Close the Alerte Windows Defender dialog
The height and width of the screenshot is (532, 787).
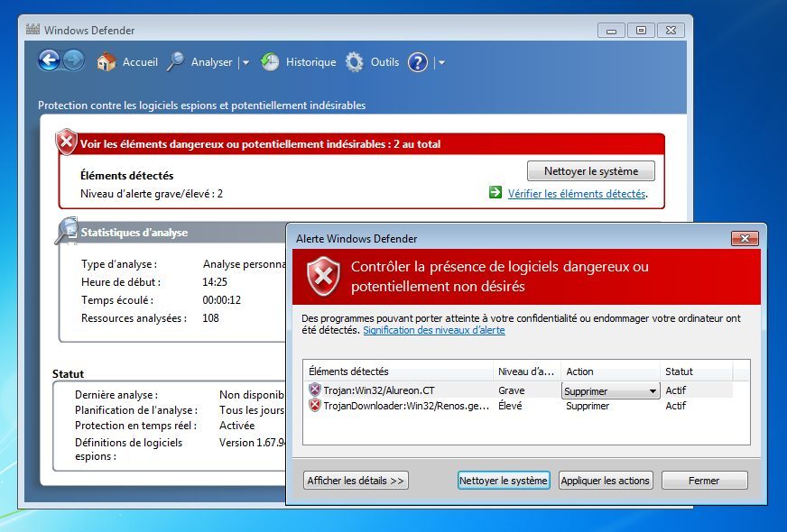[x=745, y=238]
